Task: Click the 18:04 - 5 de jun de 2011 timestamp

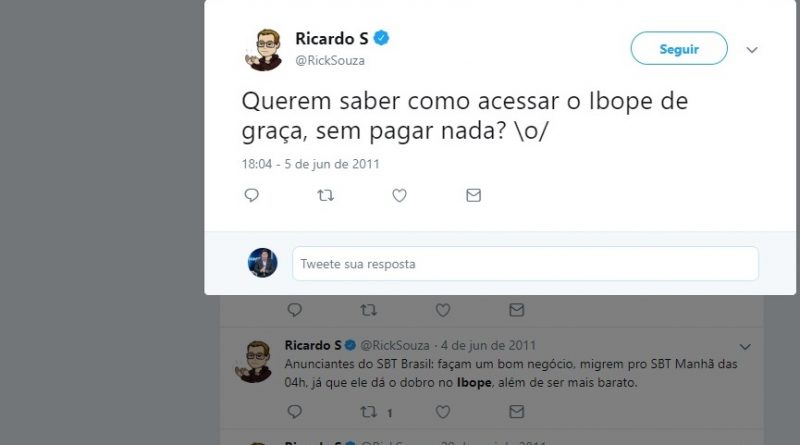Action: click(x=310, y=164)
